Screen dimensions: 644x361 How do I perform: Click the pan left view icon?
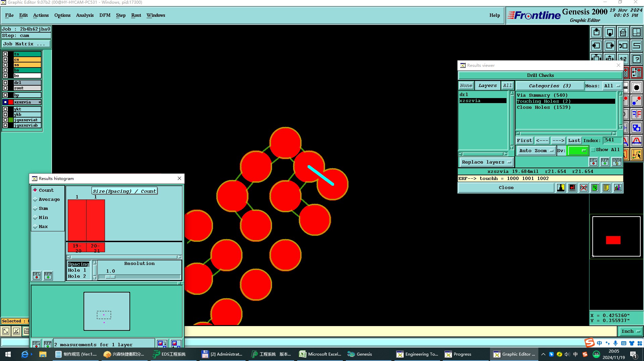[x=596, y=46]
